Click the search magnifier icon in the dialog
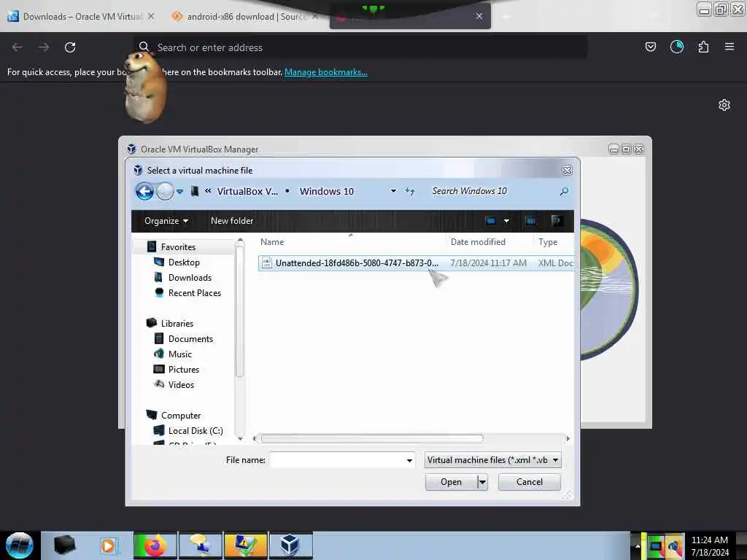747x560 pixels. (564, 192)
